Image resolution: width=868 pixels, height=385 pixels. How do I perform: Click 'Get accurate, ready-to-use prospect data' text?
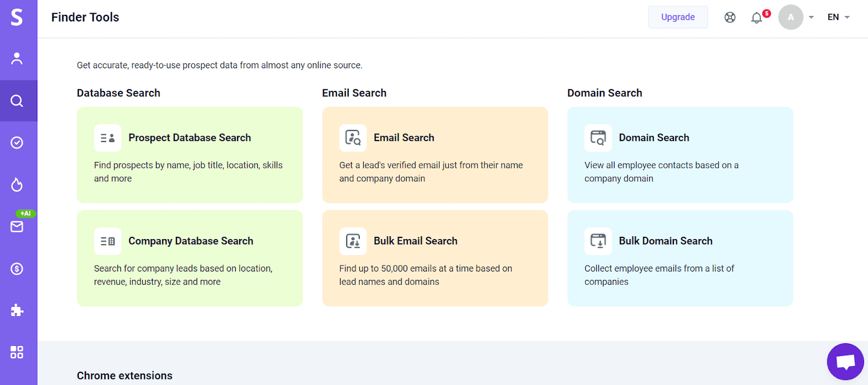[219, 65]
